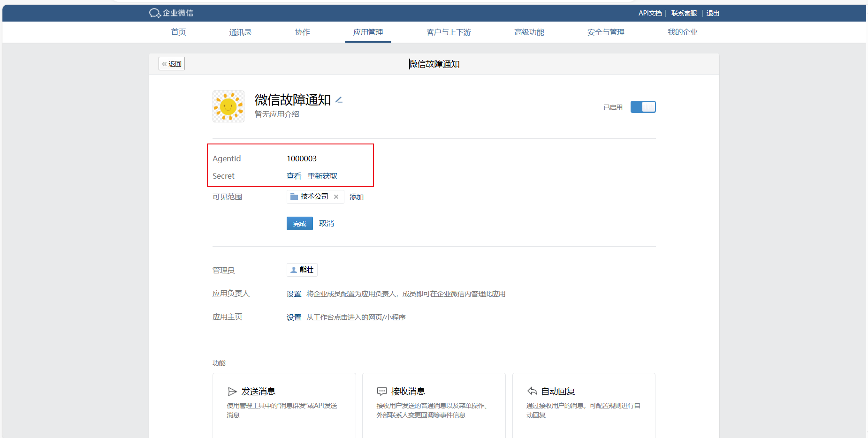Open the 通讯录 tab
This screenshot has width=868, height=438.
click(x=240, y=32)
